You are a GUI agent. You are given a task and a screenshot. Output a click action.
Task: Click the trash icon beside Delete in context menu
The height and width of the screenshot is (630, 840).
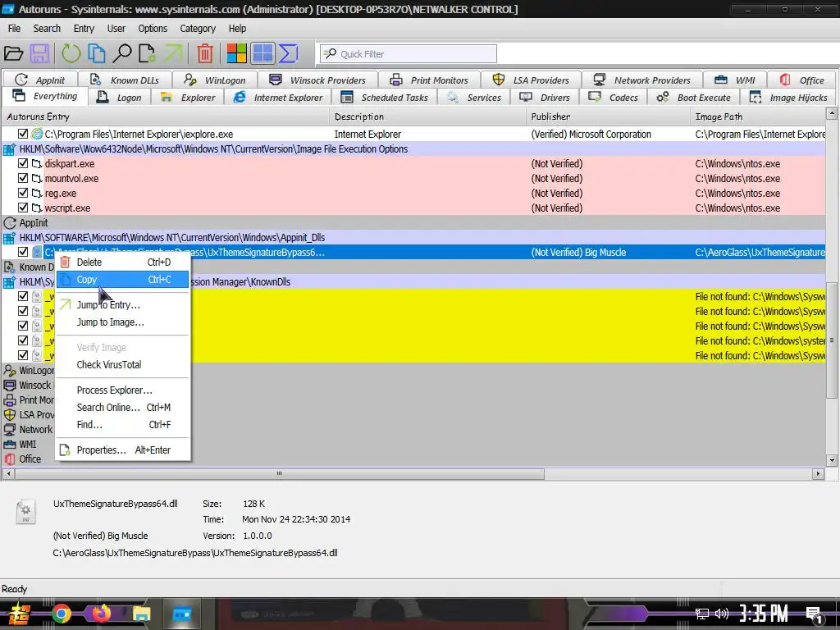pyautogui.click(x=65, y=262)
